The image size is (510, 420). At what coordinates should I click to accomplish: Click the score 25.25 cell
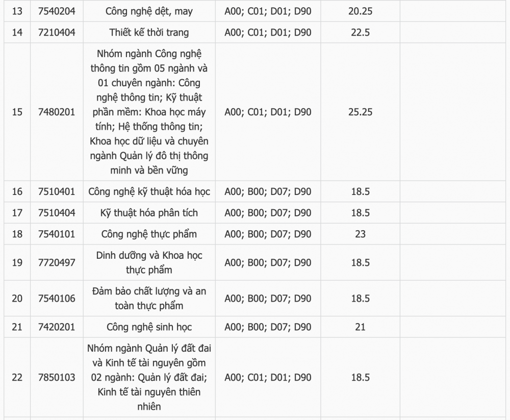[360, 112]
